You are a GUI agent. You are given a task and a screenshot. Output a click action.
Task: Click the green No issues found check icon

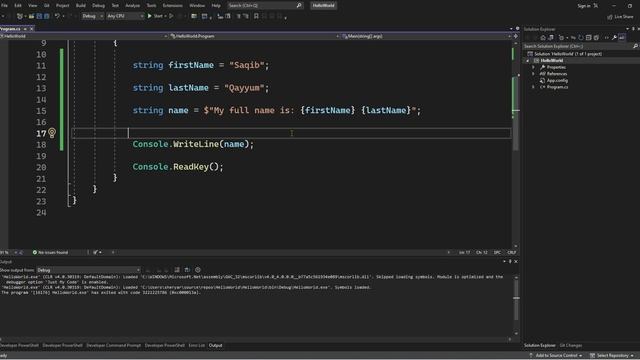point(35,252)
